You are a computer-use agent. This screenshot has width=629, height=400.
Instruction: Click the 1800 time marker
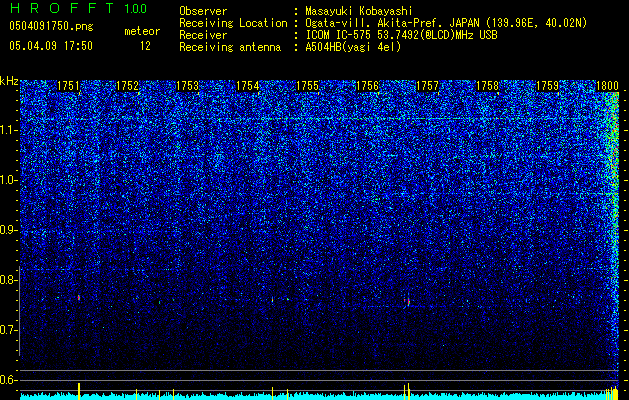pos(607,86)
